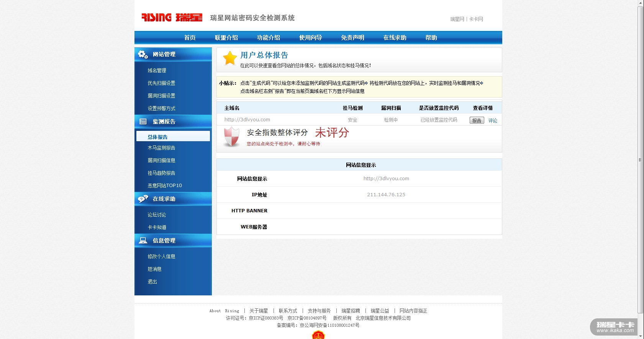Click the 瑞星招聘 footer link
This screenshot has width=644, height=339.
point(351,311)
